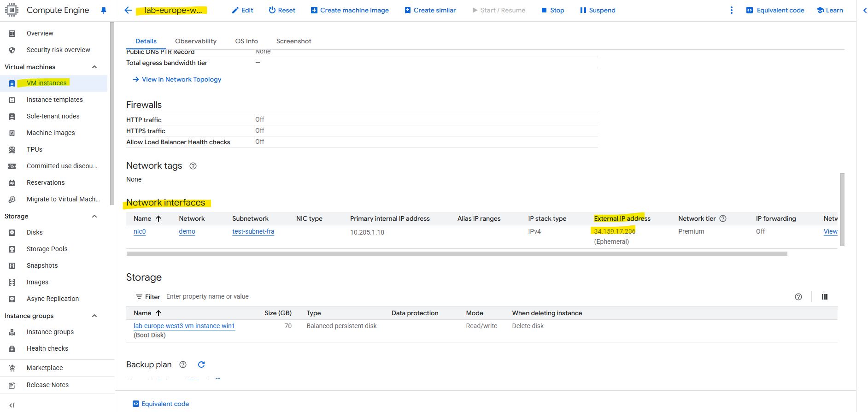Image resolution: width=868 pixels, height=412 pixels.
Task: Click View link in network details column
Action: pyautogui.click(x=831, y=231)
